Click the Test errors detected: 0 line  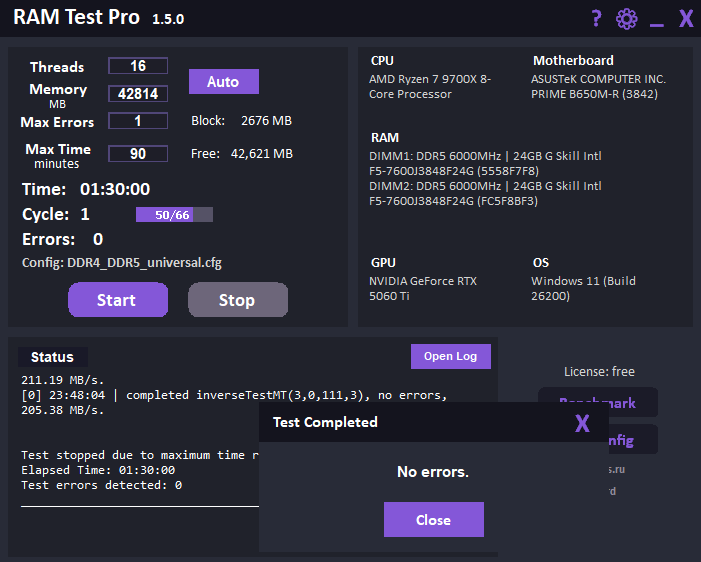point(101,485)
